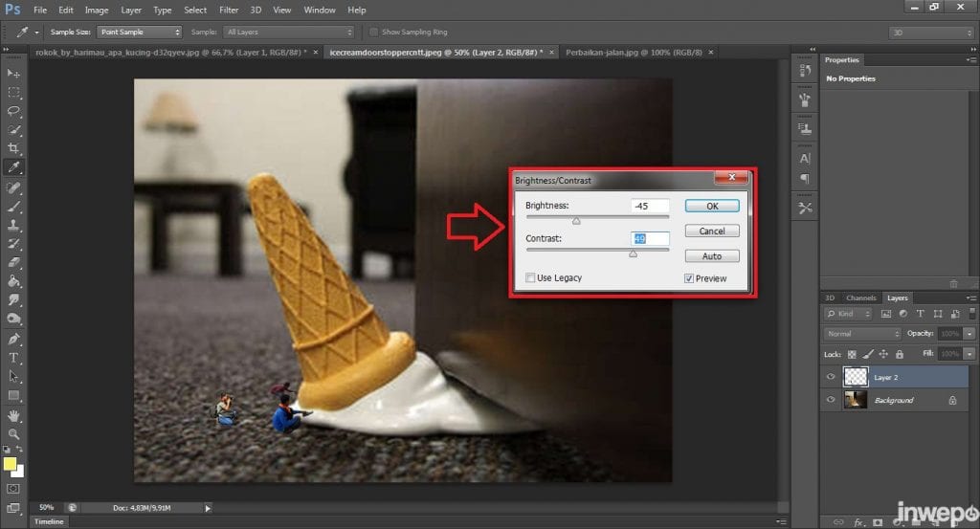Select the Brush tool

tap(13, 206)
